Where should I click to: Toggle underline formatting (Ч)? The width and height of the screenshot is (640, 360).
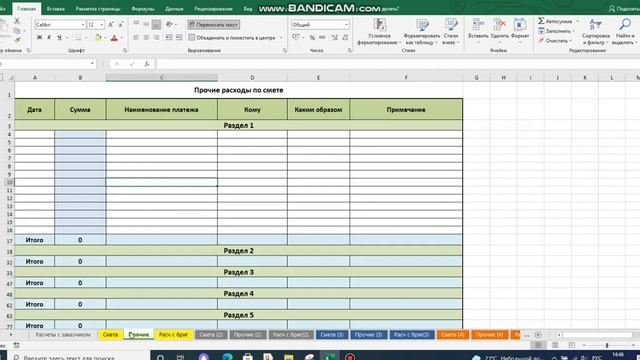click(x=59, y=38)
